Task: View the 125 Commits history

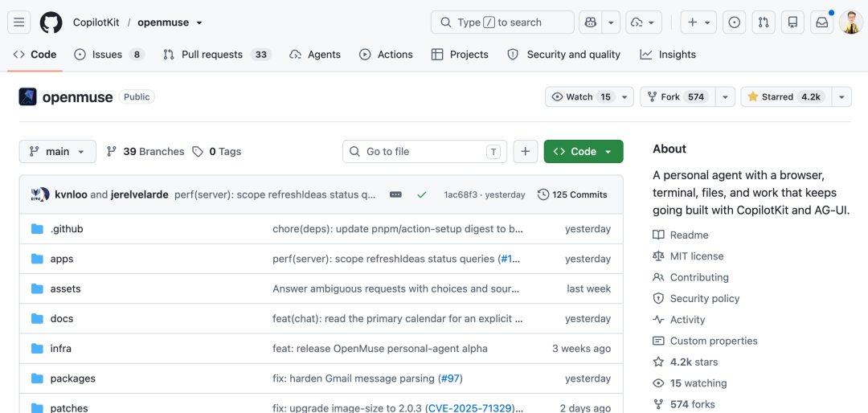Action: 572,195
